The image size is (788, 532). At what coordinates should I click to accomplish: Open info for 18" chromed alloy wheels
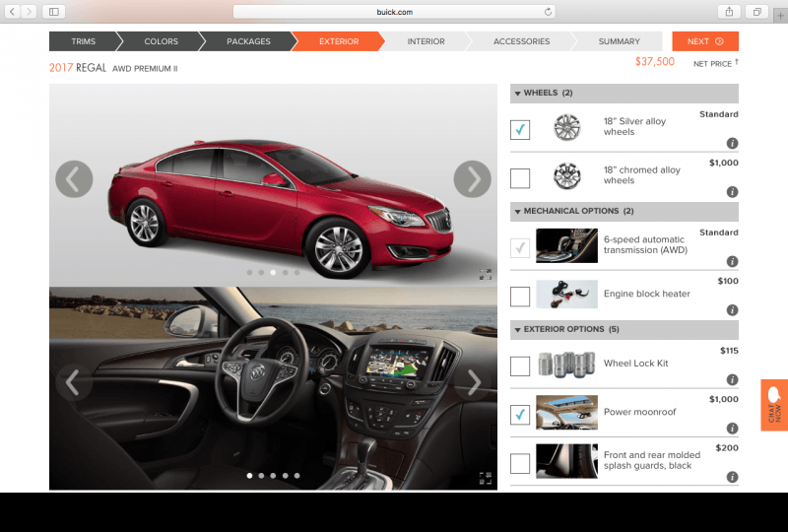point(732,191)
